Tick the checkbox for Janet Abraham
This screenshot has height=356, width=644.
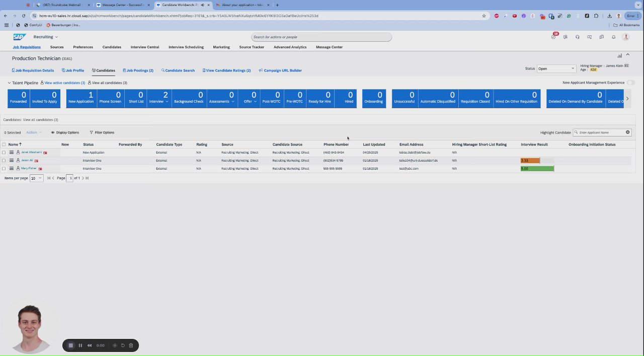point(4,152)
